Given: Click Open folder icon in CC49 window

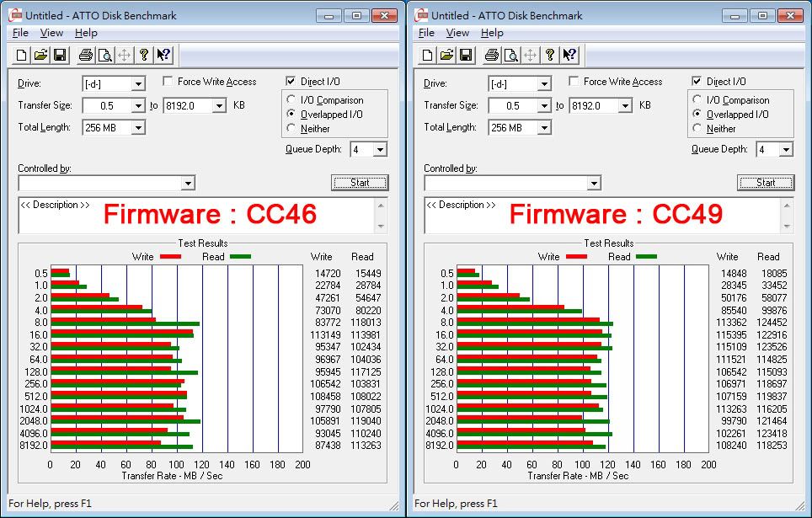Looking at the screenshot, I should pyautogui.click(x=446, y=55).
